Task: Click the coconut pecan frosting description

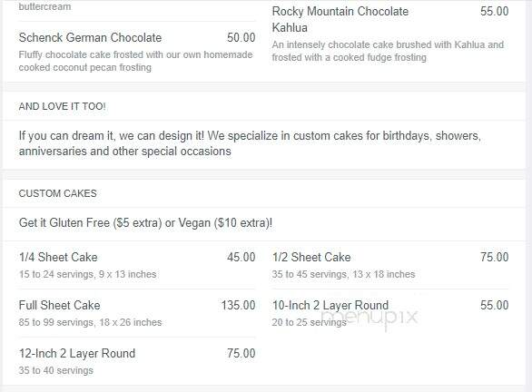Action: (135, 61)
